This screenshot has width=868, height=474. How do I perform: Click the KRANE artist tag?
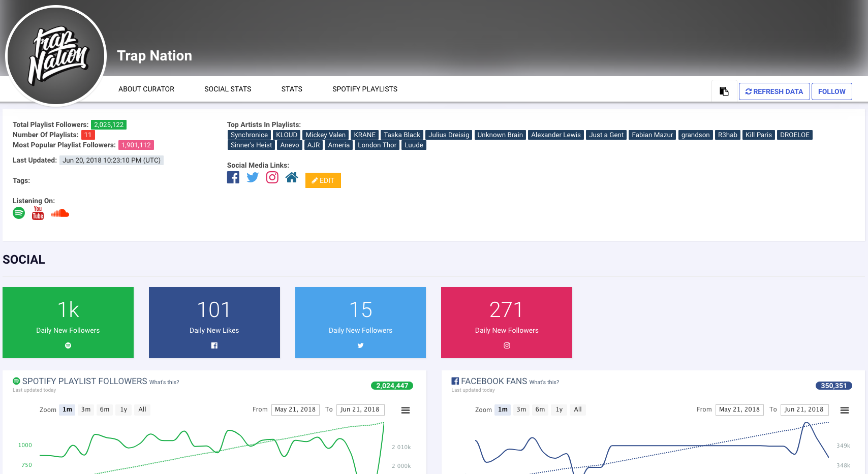365,135
